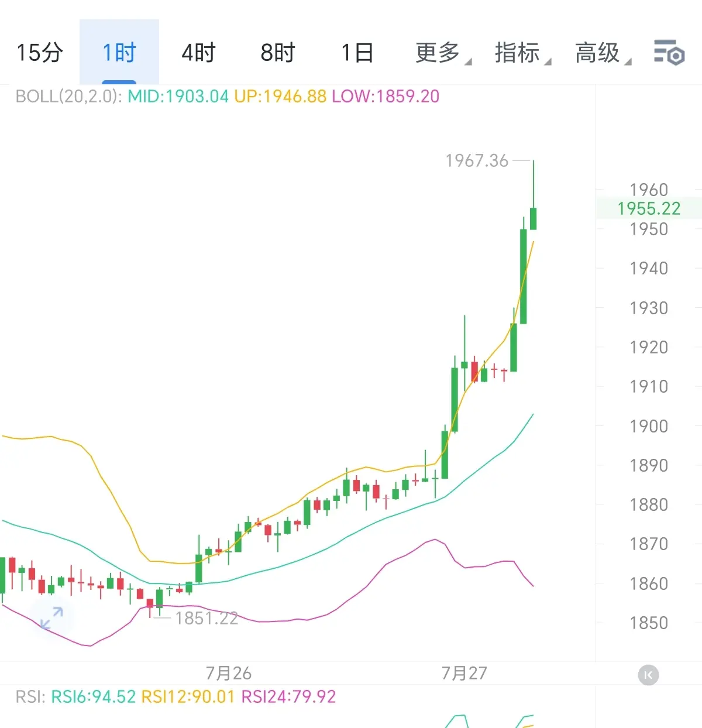
Task: Tap the current price tag 1955.22
Action: (649, 208)
